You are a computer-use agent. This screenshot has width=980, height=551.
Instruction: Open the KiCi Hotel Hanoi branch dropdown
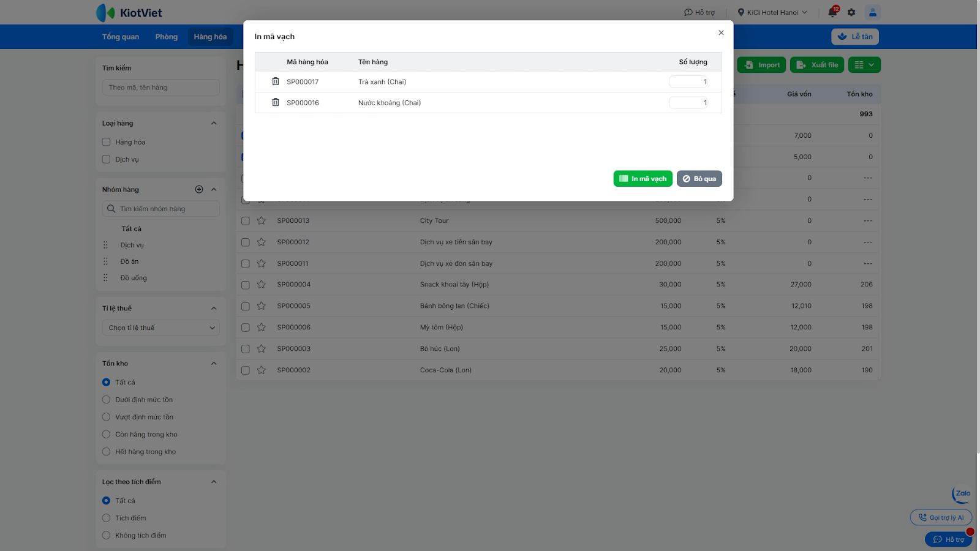(772, 12)
